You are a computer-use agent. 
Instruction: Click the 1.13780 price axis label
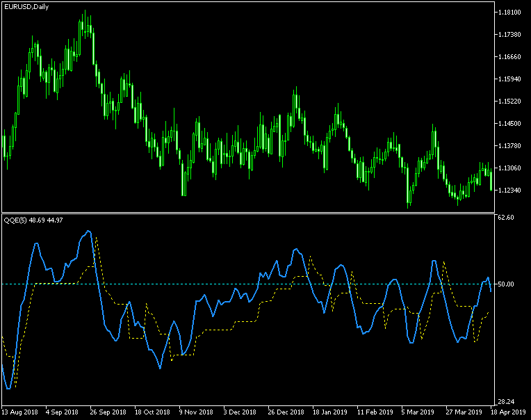(x=509, y=145)
